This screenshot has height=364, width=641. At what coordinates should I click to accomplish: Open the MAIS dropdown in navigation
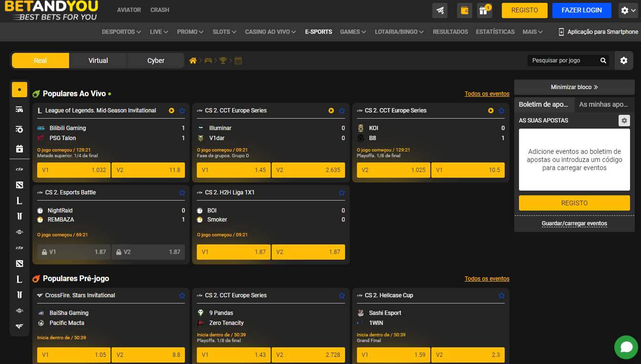point(532,32)
